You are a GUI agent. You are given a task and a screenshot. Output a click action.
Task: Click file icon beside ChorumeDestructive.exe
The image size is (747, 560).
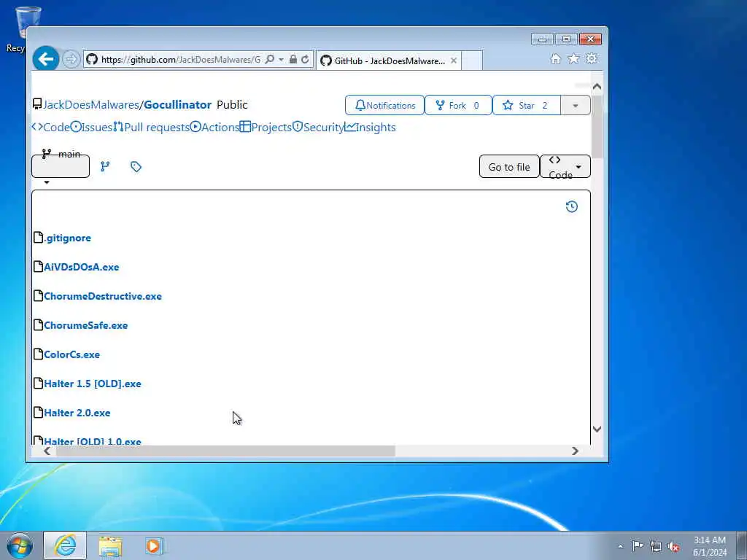tap(38, 295)
